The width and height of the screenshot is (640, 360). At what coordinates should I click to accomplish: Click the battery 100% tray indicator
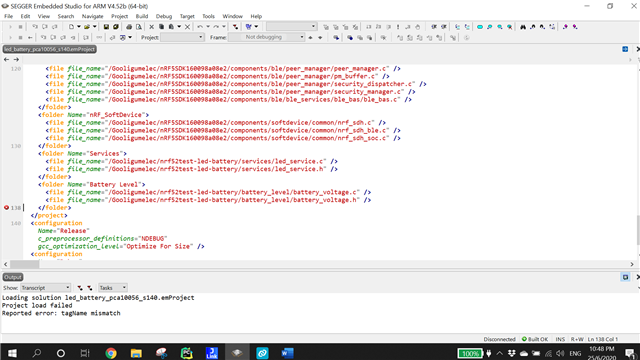click(470, 353)
